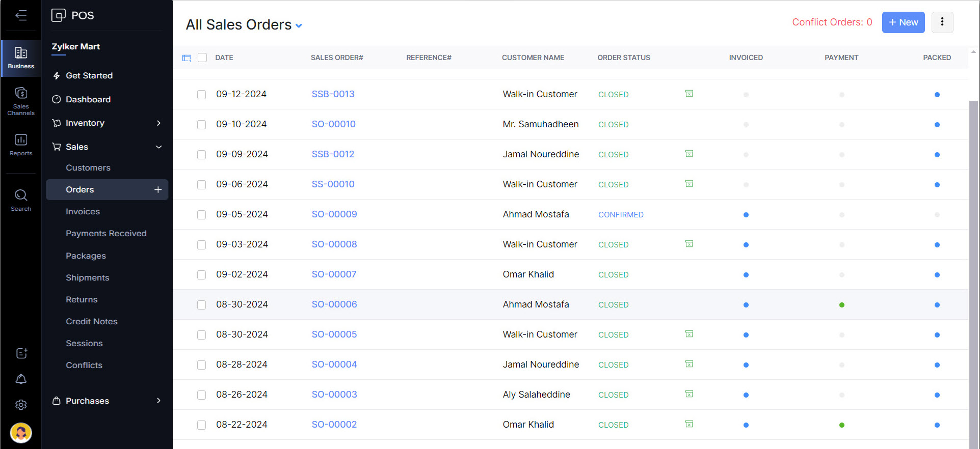Image resolution: width=980 pixels, height=449 pixels.
Task: Tick the select-all checkbox in the header
Action: pyautogui.click(x=202, y=58)
